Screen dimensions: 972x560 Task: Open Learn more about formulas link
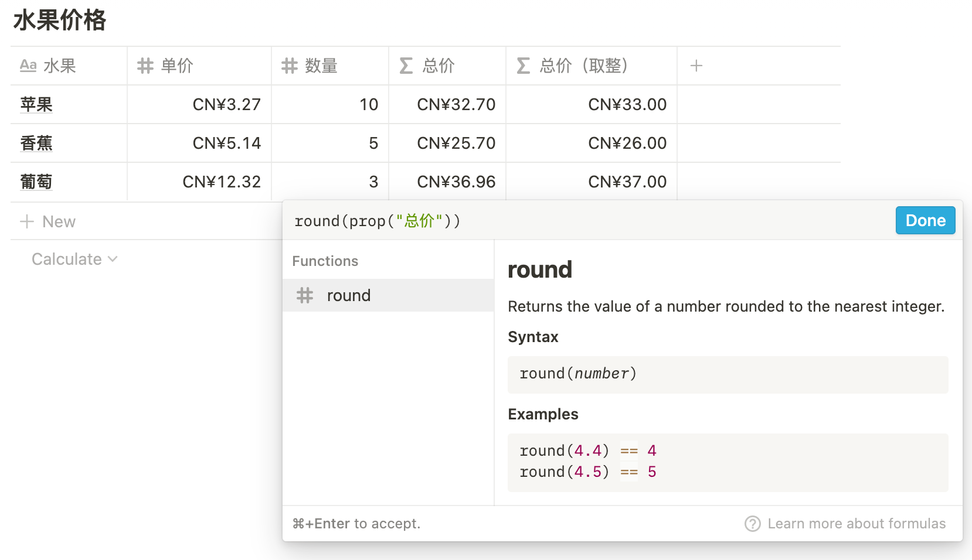pos(856,524)
